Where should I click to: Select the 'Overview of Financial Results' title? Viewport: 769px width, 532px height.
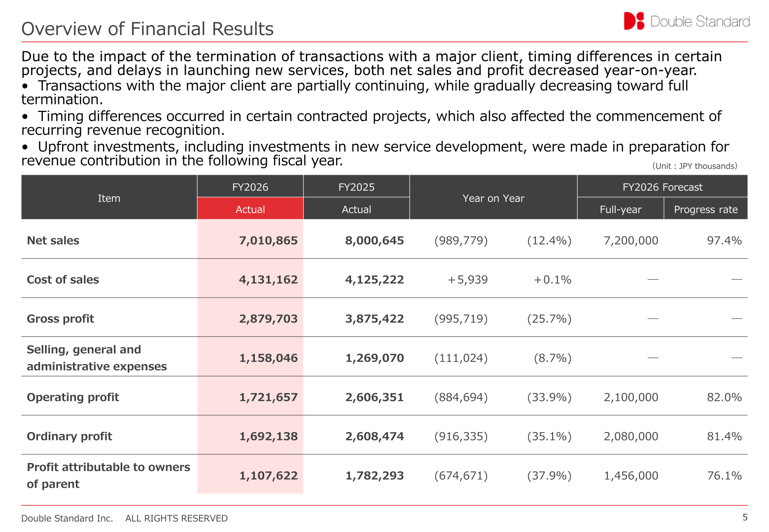click(x=147, y=29)
